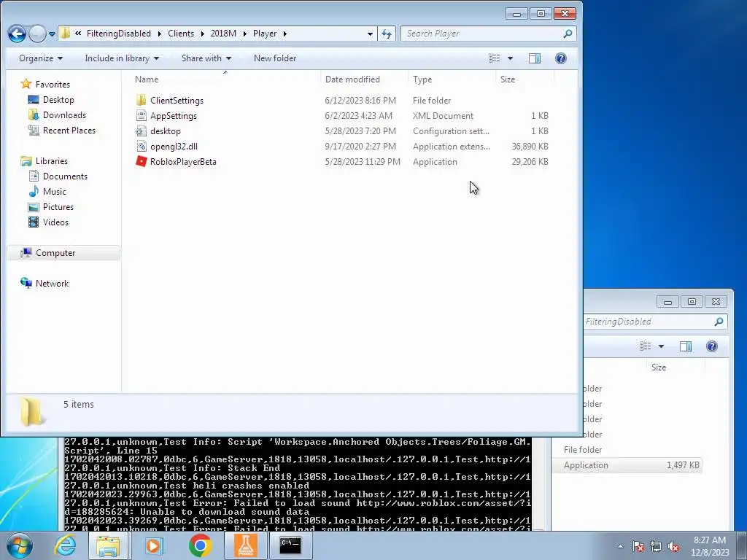Viewport: 747px width, 560px height.
Task: Open the view options dropdown arrow
Action: [x=510, y=58]
